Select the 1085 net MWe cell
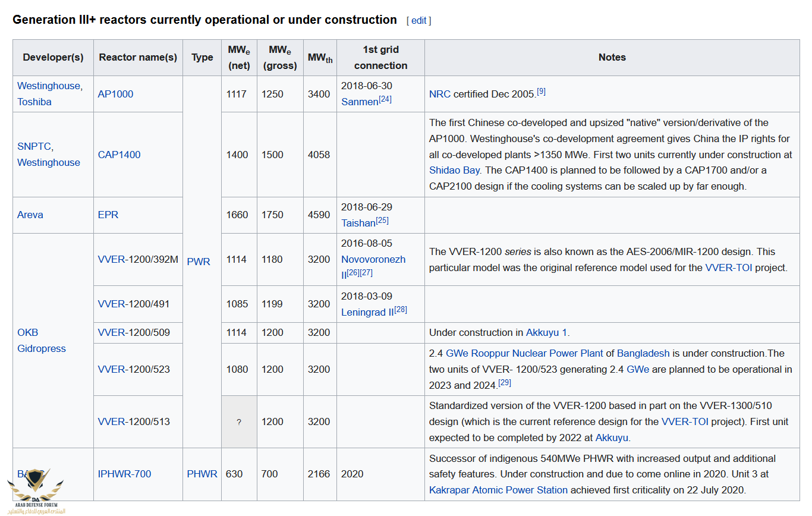This screenshot has width=812, height=516. 239,304
